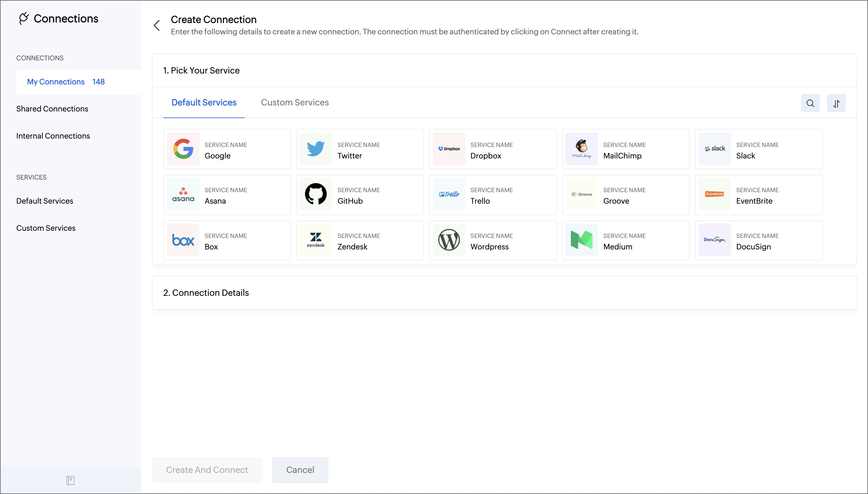Click the collapse sidebar icon at bottom

click(70, 480)
